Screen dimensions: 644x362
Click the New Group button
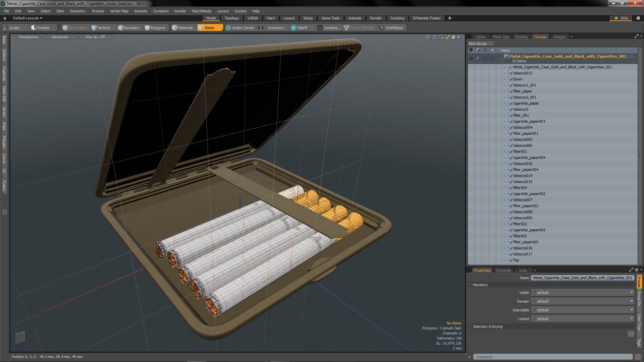coord(480,44)
